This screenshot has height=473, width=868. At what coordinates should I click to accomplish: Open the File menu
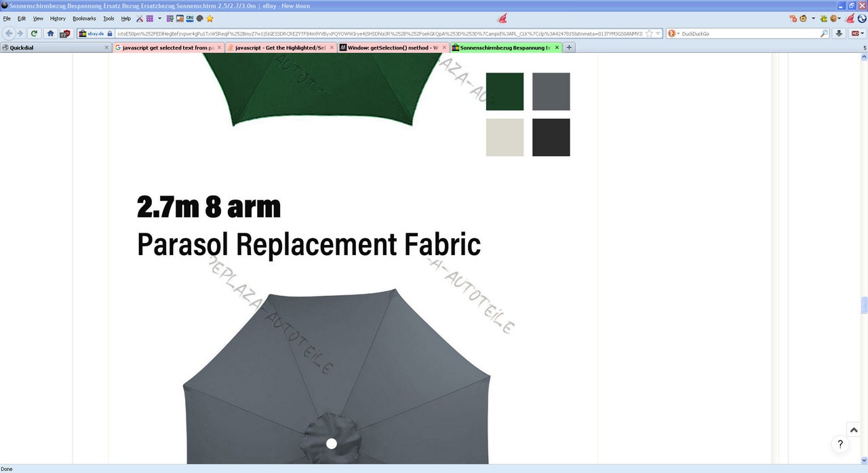pos(7,18)
